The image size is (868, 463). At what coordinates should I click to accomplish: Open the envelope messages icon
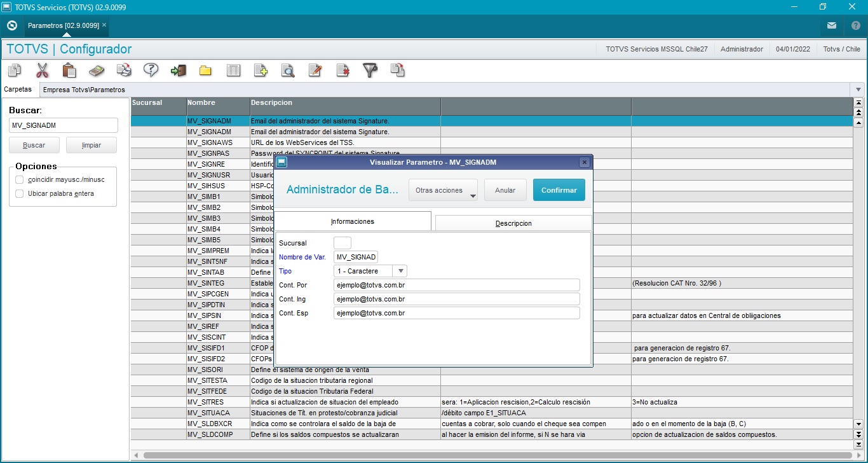832,25
